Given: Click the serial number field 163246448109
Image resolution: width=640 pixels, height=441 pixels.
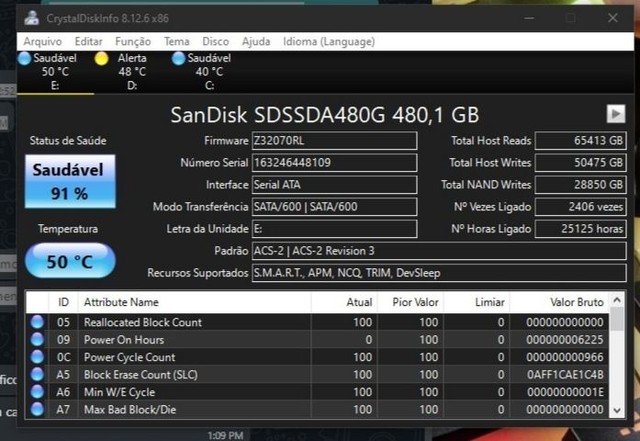Looking at the screenshot, I should pyautogui.click(x=334, y=163).
